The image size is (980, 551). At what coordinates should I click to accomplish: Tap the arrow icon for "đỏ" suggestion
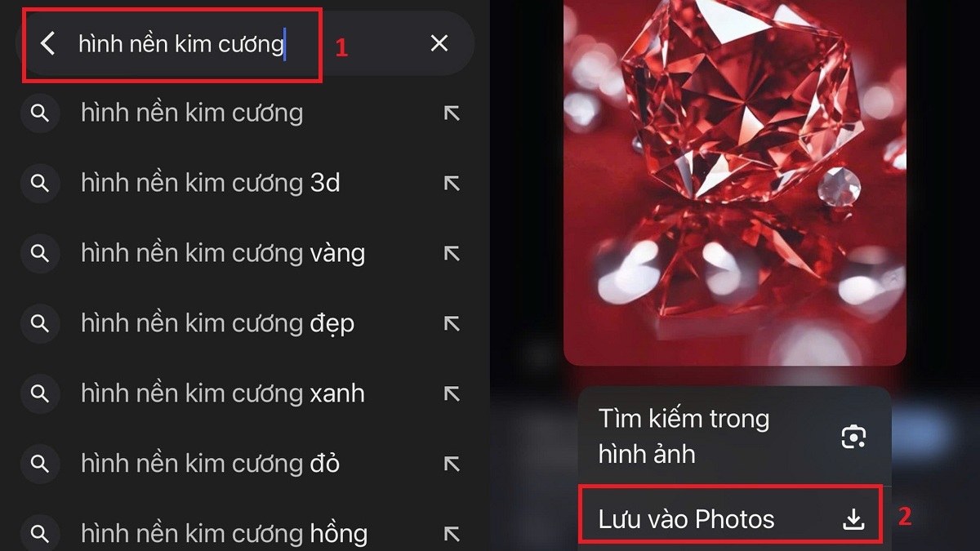click(452, 464)
